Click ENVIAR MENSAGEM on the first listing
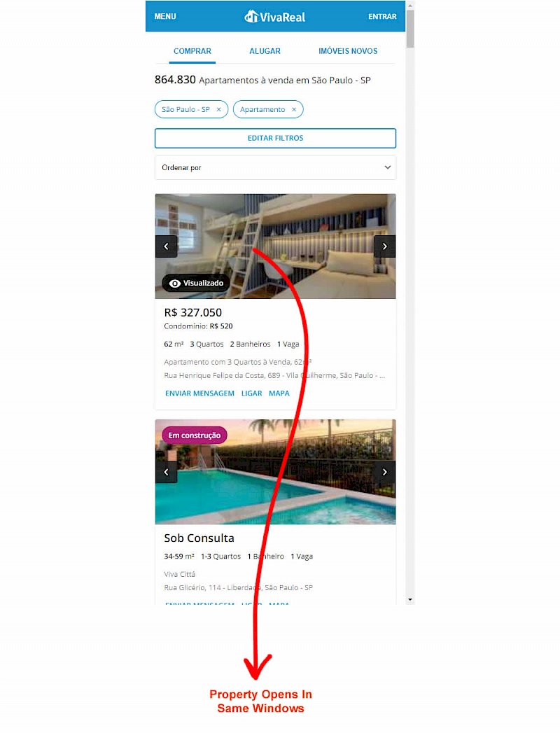560x733 pixels. click(x=199, y=393)
